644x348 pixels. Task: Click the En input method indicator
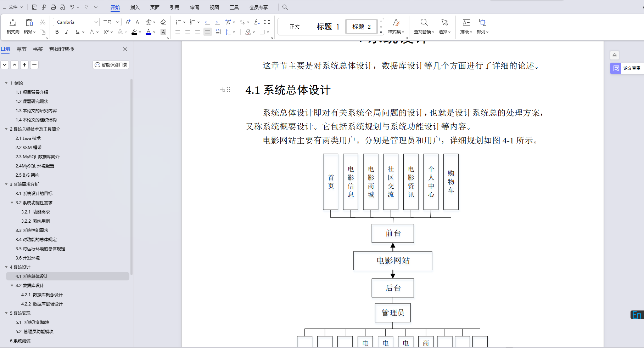pyautogui.click(x=637, y=315)
